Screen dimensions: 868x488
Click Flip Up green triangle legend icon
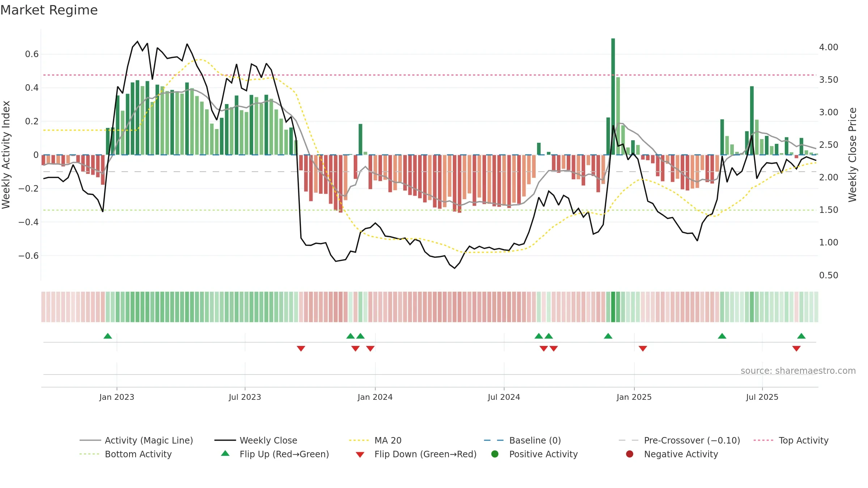click(x=225, y=453)
